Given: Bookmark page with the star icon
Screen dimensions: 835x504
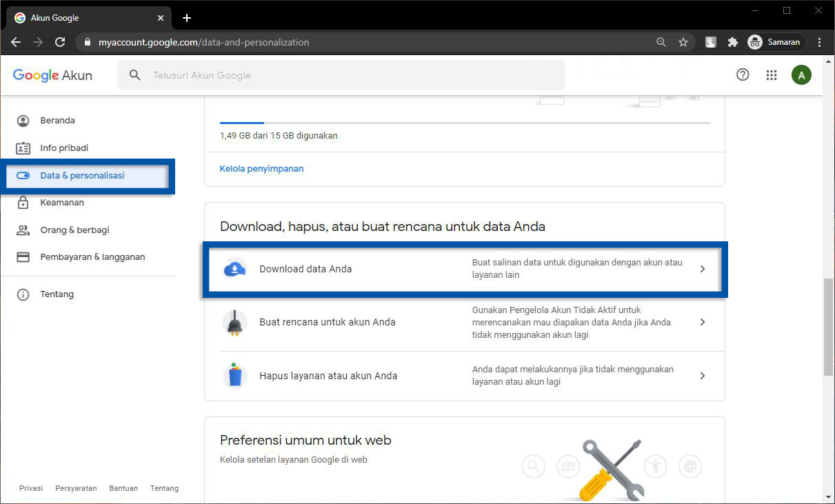Looking at the screenshot, I should click(683, 42).
